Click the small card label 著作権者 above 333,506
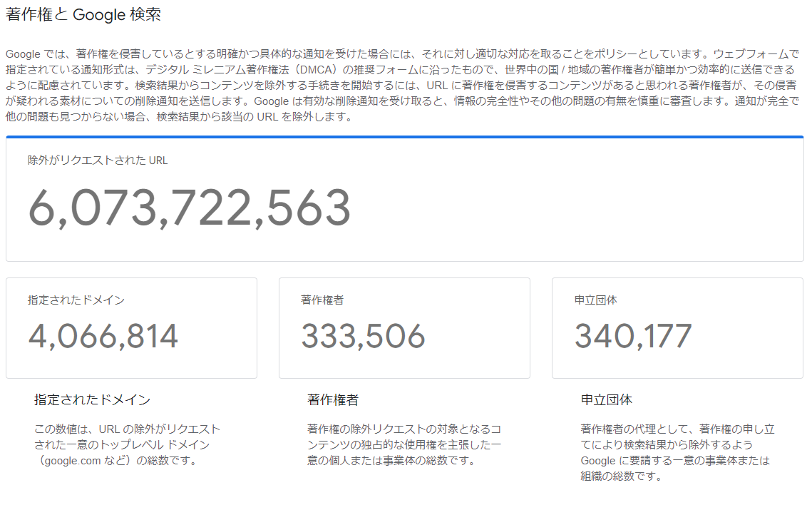The width and height of the screenshot is (812, 505). [322, 300]
